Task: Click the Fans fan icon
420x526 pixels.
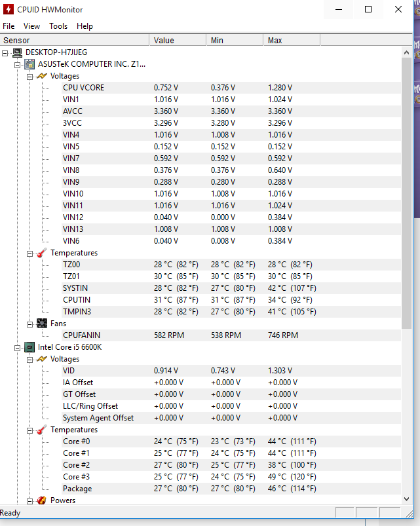Action: [42, 324]
